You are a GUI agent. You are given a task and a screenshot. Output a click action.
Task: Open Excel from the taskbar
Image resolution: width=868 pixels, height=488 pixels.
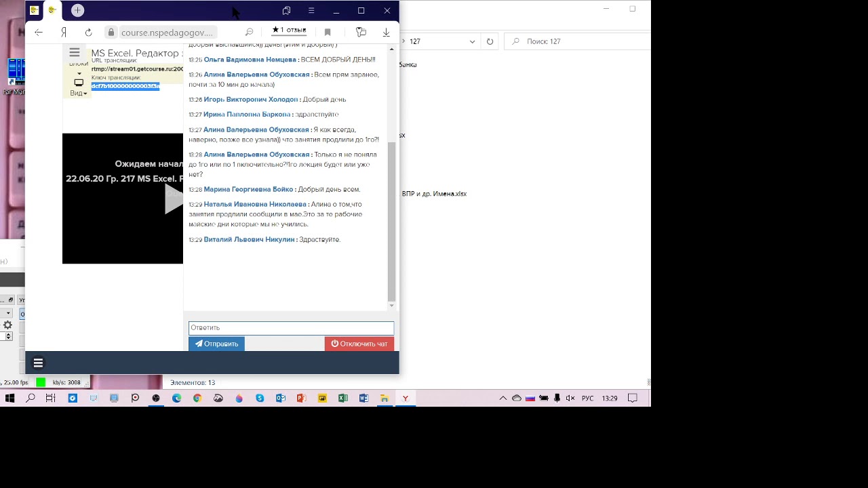(x=343, y=399)
